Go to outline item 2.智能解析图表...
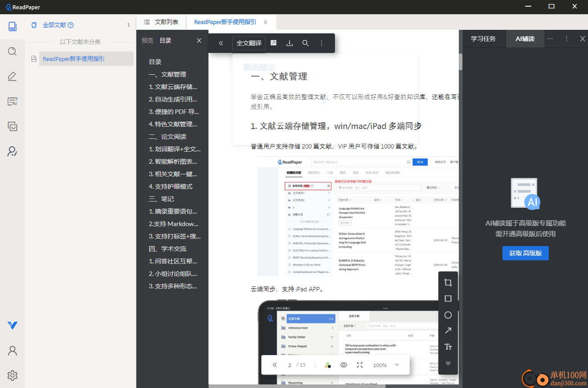Viewport: 588px width, 388px height. point(173,162)
